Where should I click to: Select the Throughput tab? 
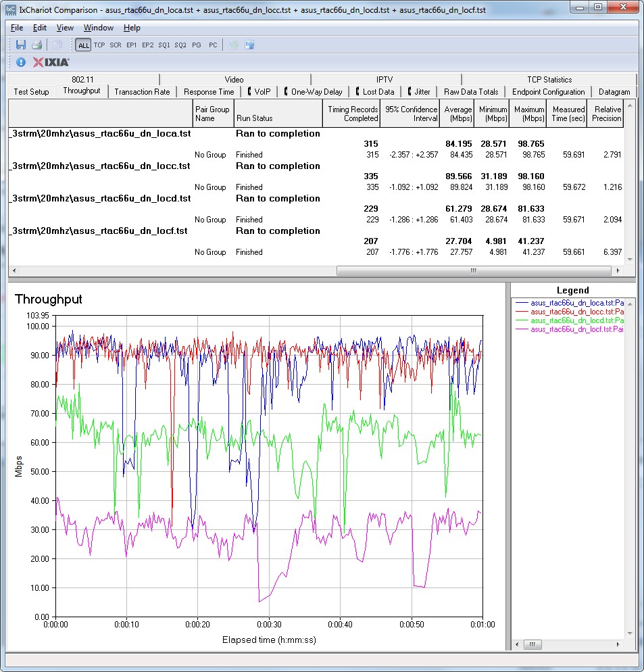[x=82, y=91]
